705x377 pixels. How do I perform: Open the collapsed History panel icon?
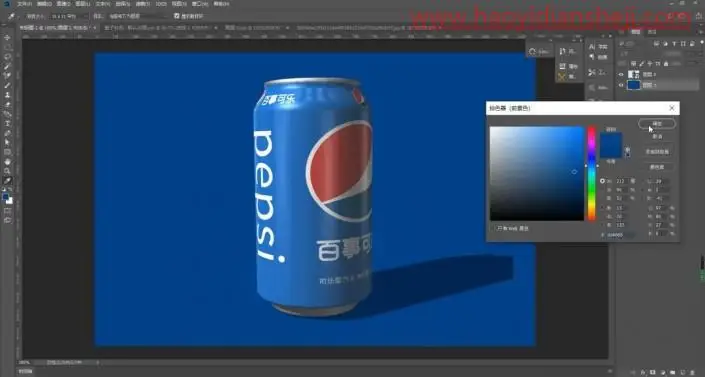click(x=562, y=51)
